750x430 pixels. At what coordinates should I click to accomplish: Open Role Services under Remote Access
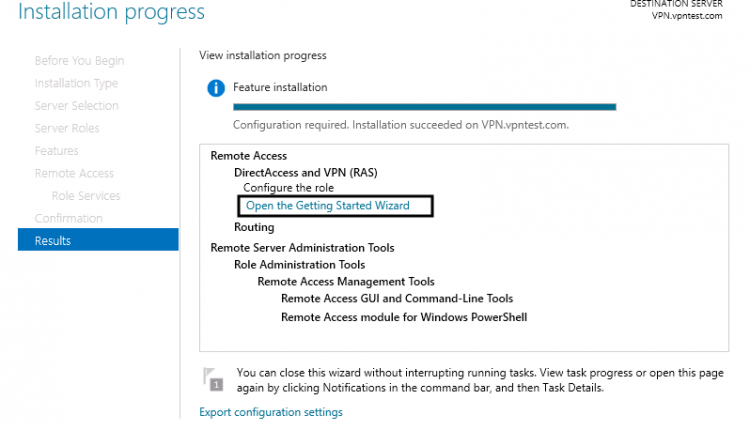coord(85,196)
